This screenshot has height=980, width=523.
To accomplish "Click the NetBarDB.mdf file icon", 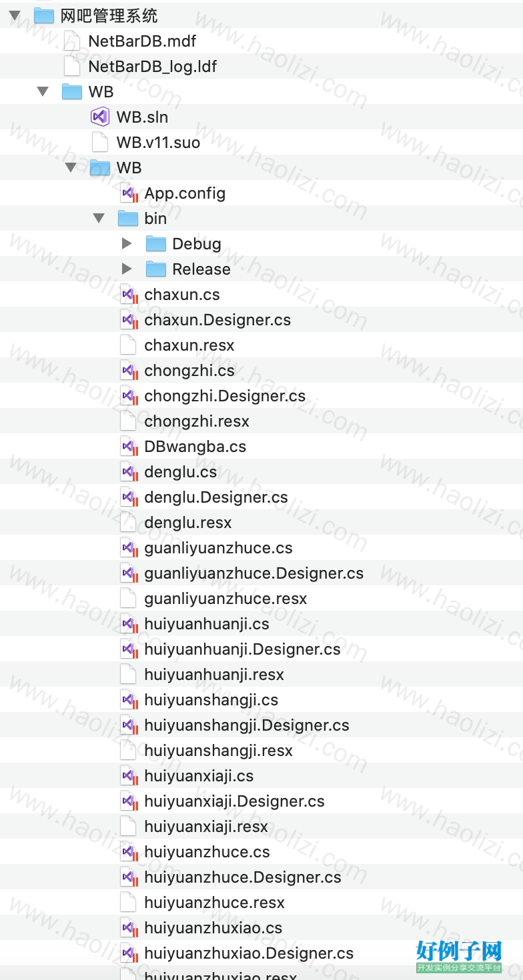I will coord(71,41).
